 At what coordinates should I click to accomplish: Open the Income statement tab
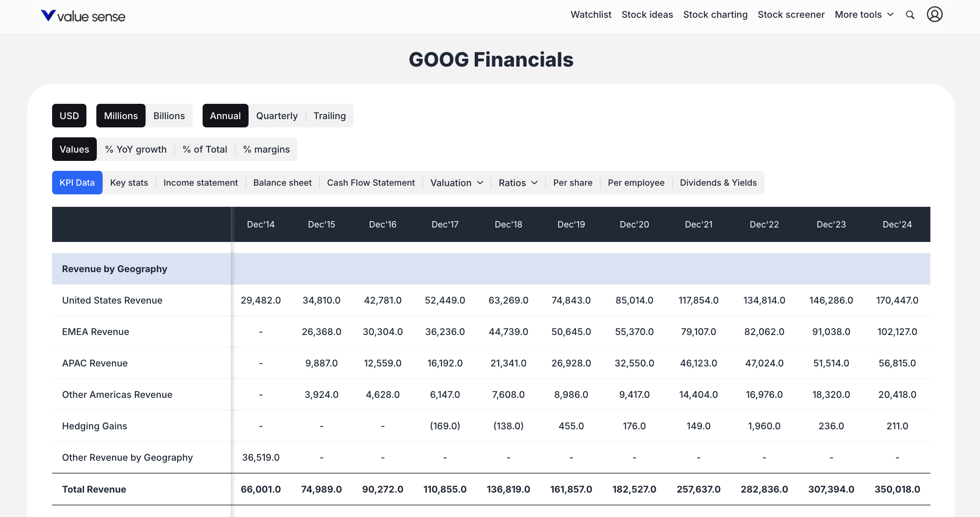[x=200, y=182]
